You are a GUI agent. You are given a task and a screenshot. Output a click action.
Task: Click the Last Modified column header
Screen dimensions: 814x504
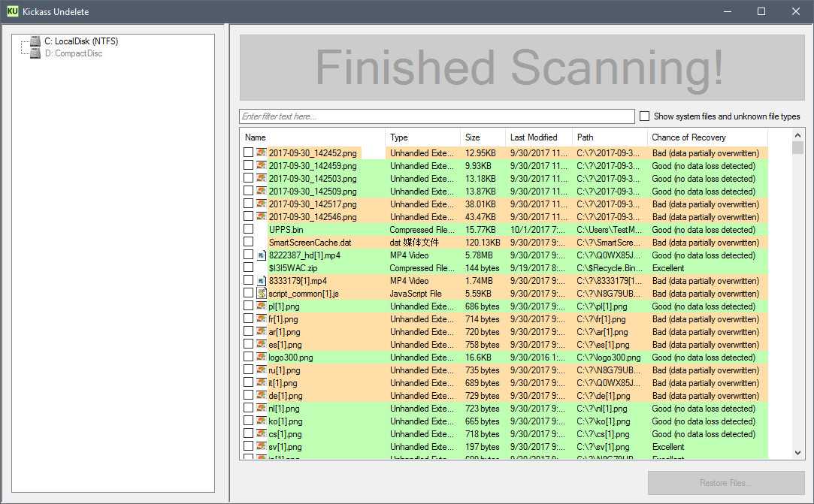click(537, 137)
